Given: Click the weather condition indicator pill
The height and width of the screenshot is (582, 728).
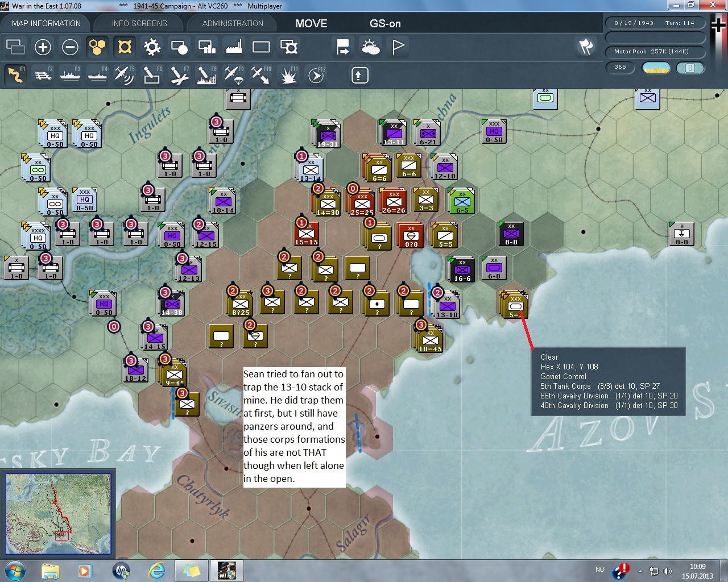Looking at the screenshot, I should [x=656, y=68].
